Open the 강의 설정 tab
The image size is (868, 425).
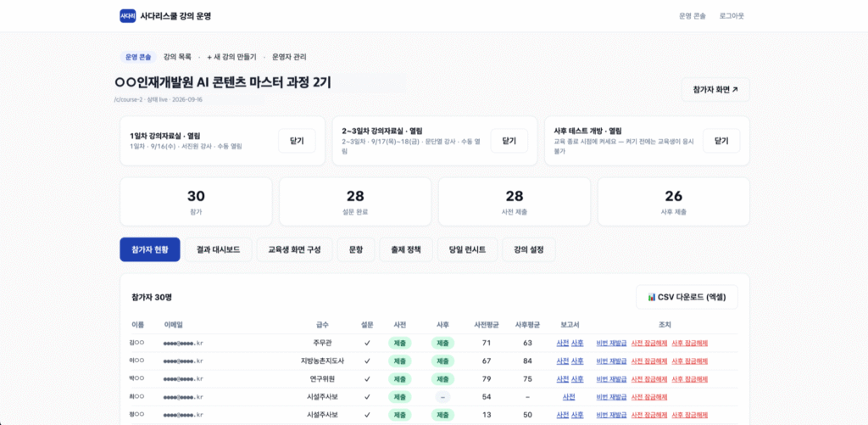529,249
